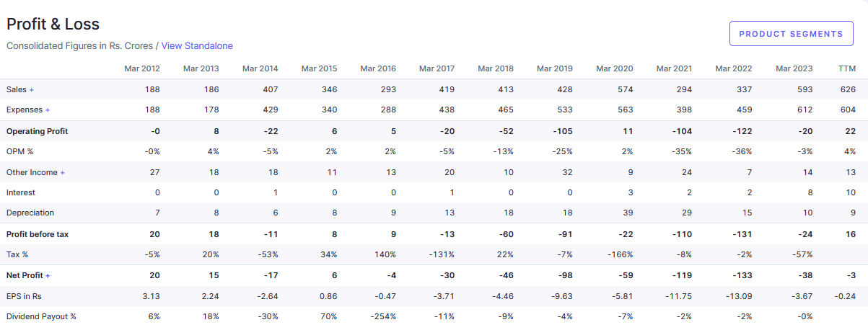This screenshot has height=330, width=868.
Task: Click the Mar 2023 column header
Action: pyautogui.click(x=794, y=68)
